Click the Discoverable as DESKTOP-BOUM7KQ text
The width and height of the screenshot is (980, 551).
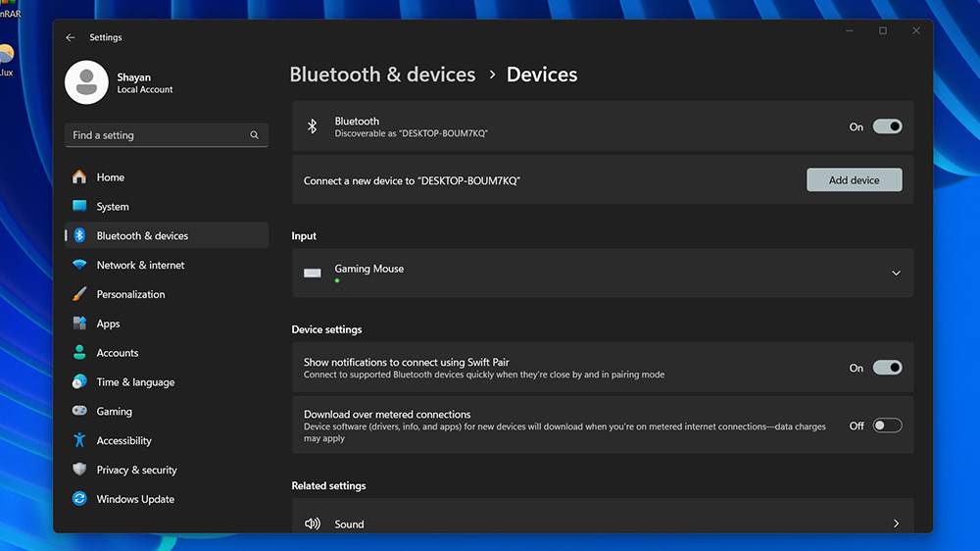coord(412,133)
